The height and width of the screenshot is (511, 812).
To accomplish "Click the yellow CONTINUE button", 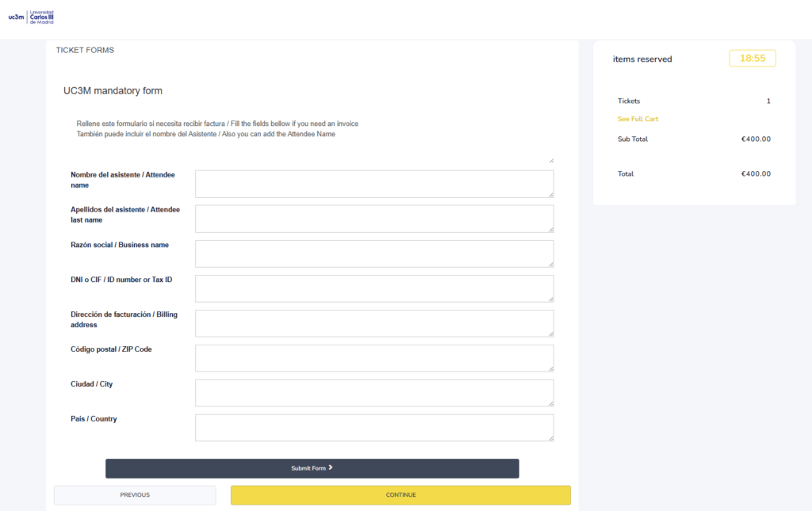I will click(400, 495).
